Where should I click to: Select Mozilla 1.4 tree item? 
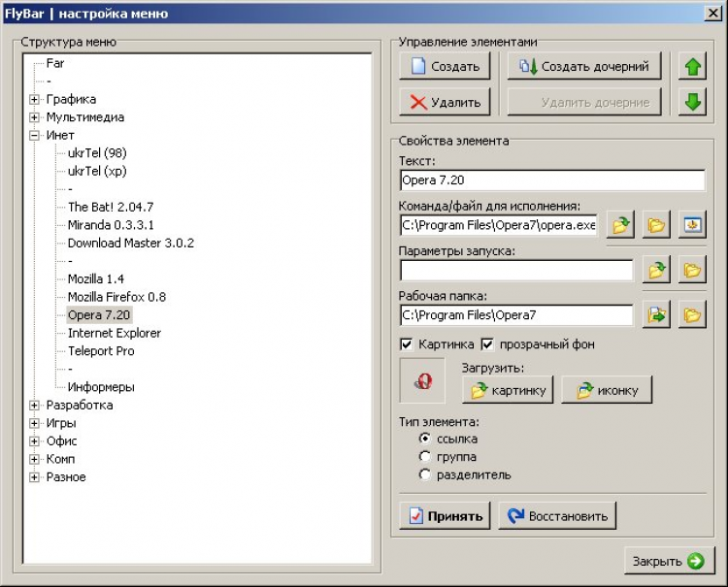click(x=96, y=278)
